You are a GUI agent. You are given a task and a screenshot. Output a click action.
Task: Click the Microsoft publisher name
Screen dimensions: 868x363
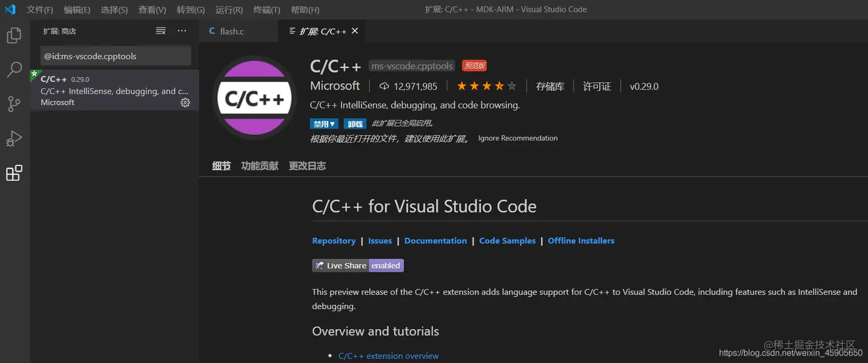[x=335, y=86]
